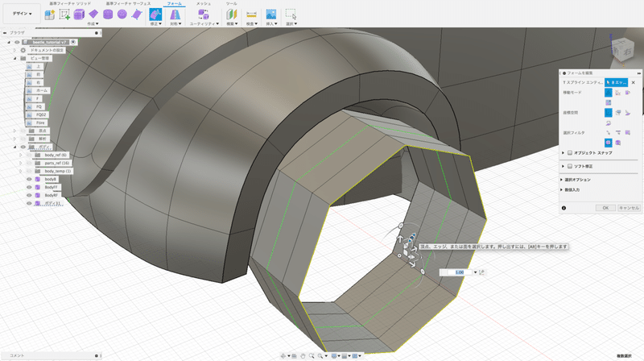
Task: Choose third transform mode icon in dialog
Action: [628, 93]
